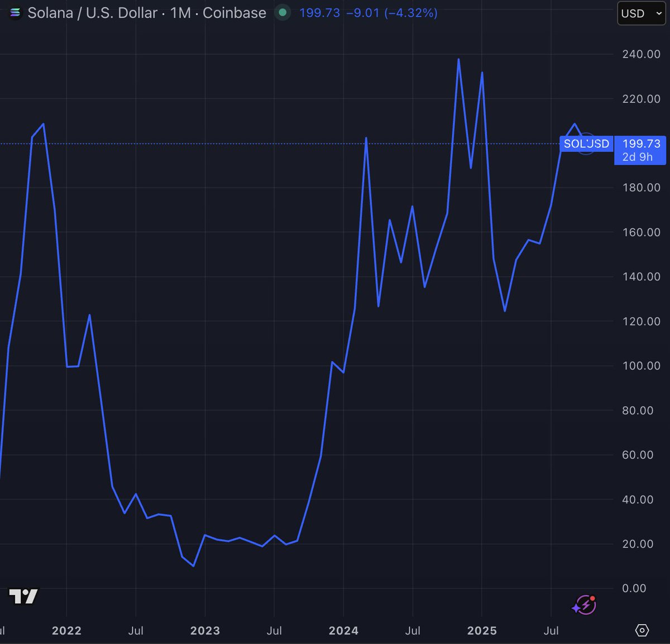Click the lightning go-to-realtime icon
The image size is (670, 644).
point(585,605)
